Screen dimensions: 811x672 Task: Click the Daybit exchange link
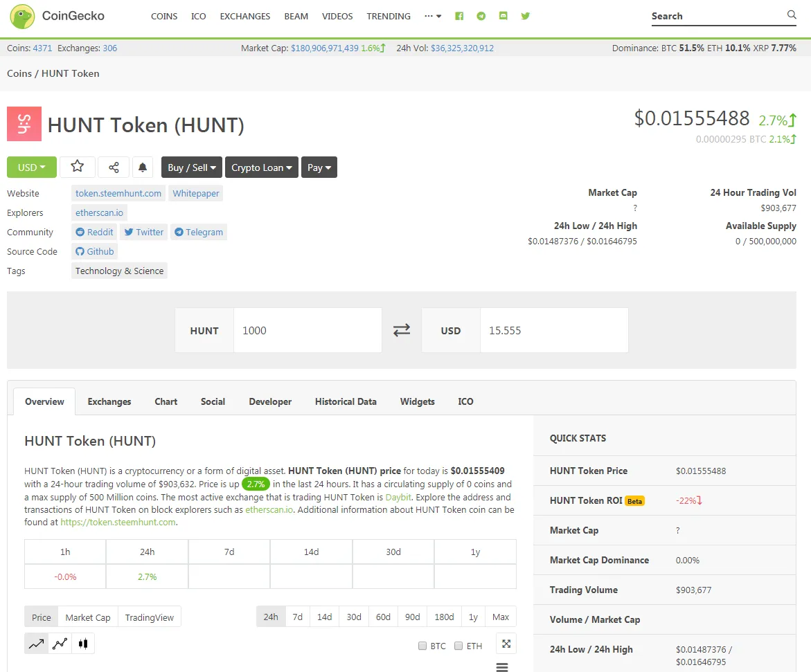coord(398,497)
